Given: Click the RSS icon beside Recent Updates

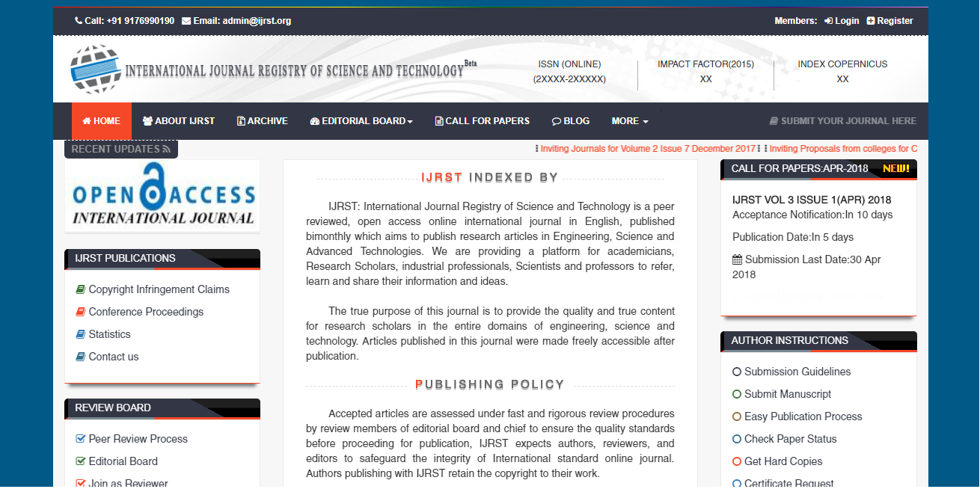Looking at the screenshot, I should (166, 149).
